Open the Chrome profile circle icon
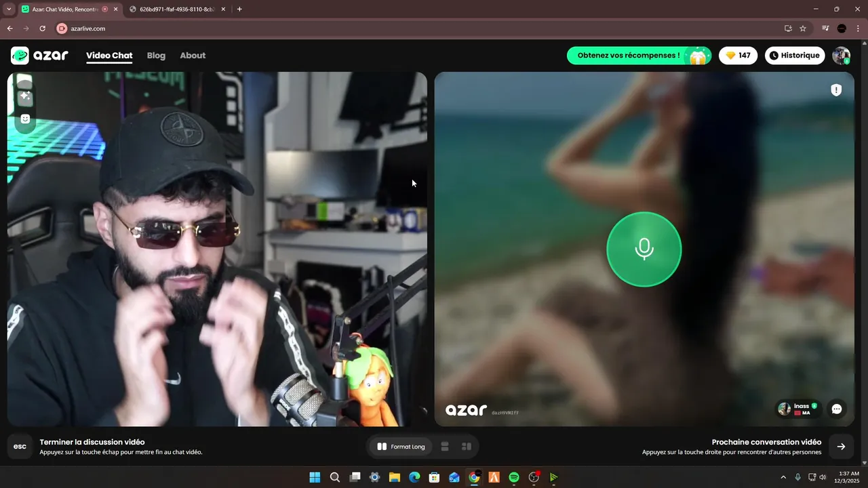 [x=842, y=28]
